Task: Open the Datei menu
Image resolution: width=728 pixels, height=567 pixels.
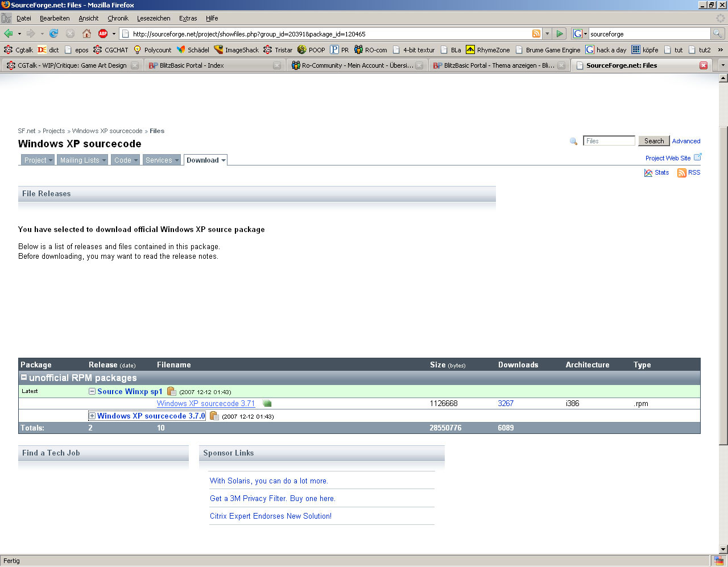Action: [x=24, y=18]
